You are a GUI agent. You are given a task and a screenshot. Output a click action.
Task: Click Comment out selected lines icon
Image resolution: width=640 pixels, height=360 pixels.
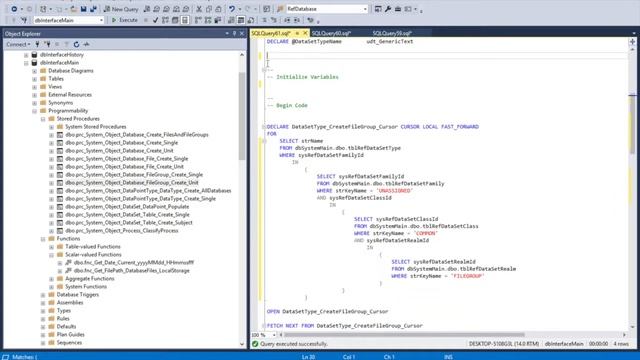point(264,20)
